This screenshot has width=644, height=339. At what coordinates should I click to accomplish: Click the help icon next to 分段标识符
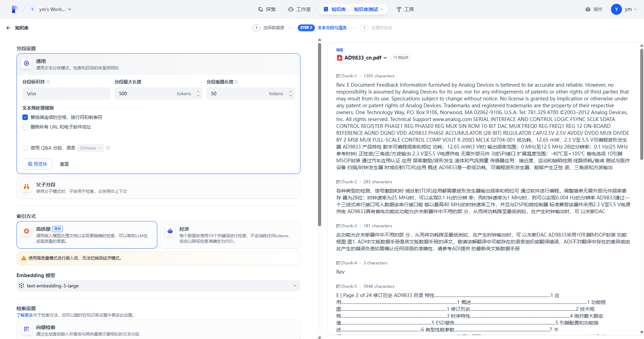pos(48,82)
